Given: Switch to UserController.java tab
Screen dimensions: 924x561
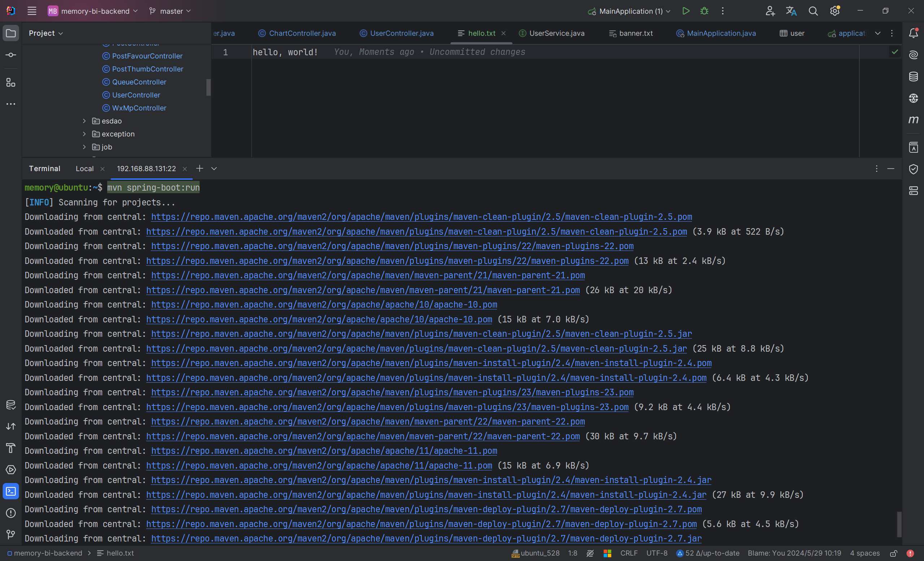Looking at the screenshot, I should 396,33.
